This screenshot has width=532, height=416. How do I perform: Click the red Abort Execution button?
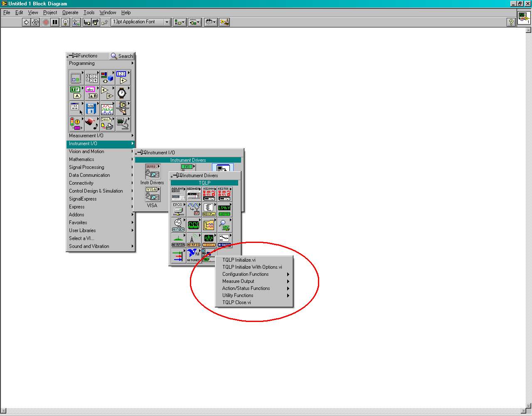(46, 22)
